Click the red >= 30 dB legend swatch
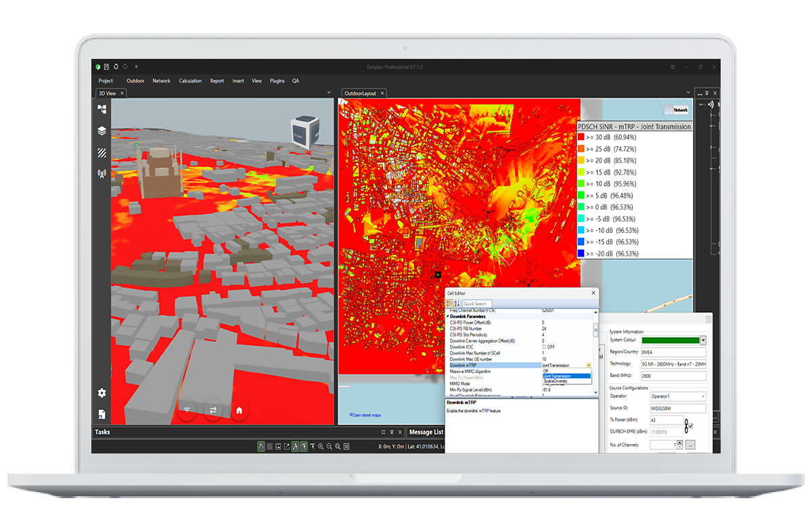This screenshot has height=530, width=812. (x=581, y=137)
